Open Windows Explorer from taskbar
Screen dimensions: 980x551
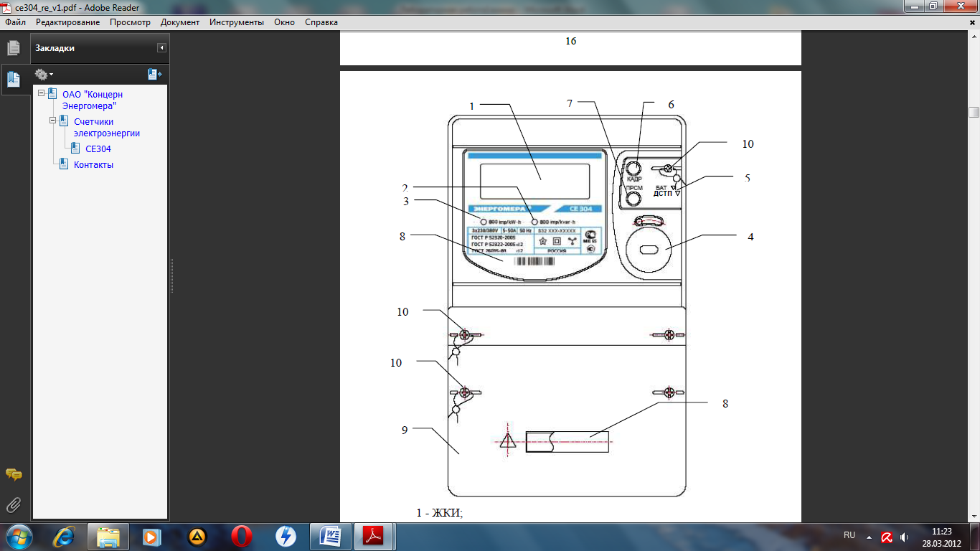(108, 536)
